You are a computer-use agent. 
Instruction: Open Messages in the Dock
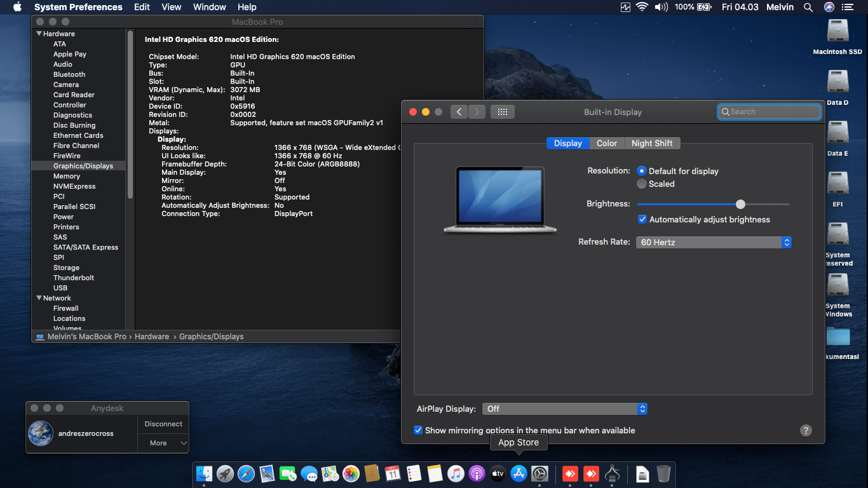pos(309,473)
